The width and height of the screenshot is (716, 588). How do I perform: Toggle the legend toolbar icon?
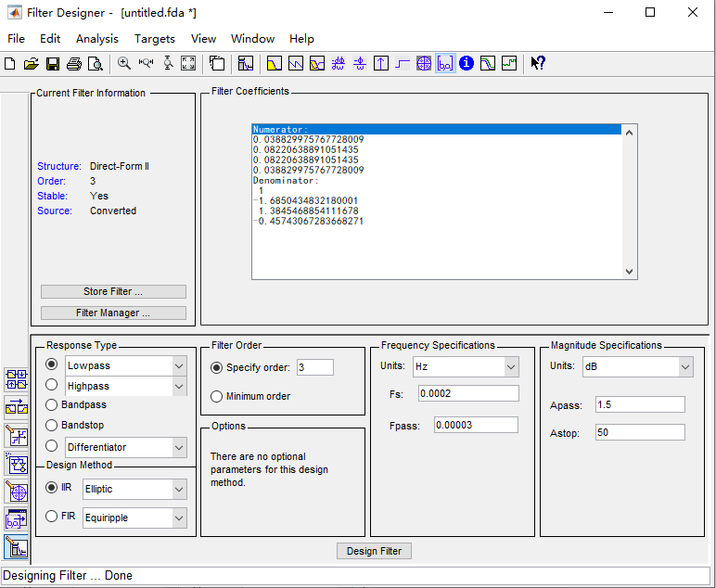(x=217, y=63)
